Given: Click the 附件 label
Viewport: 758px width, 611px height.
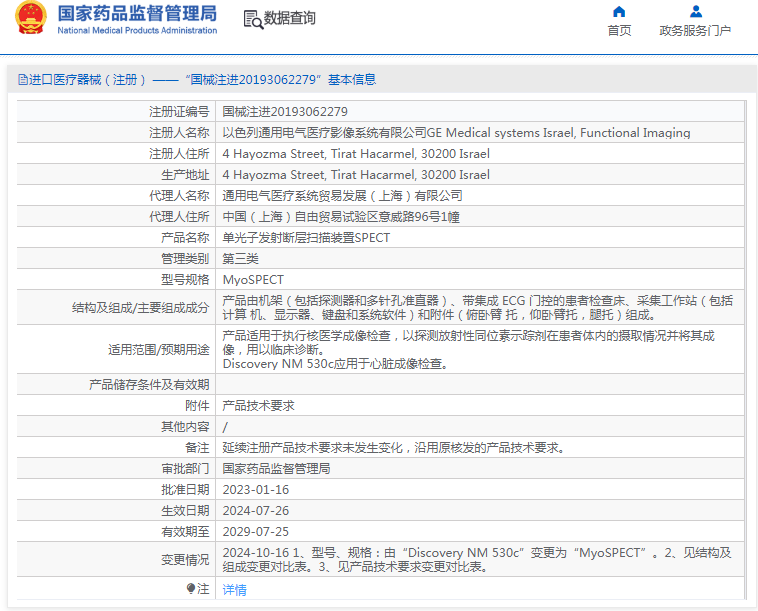Looking at the screenshot, I should 197,406.
